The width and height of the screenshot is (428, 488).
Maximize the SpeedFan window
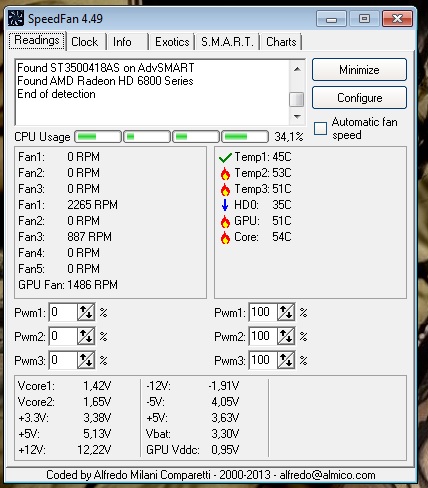364,18
